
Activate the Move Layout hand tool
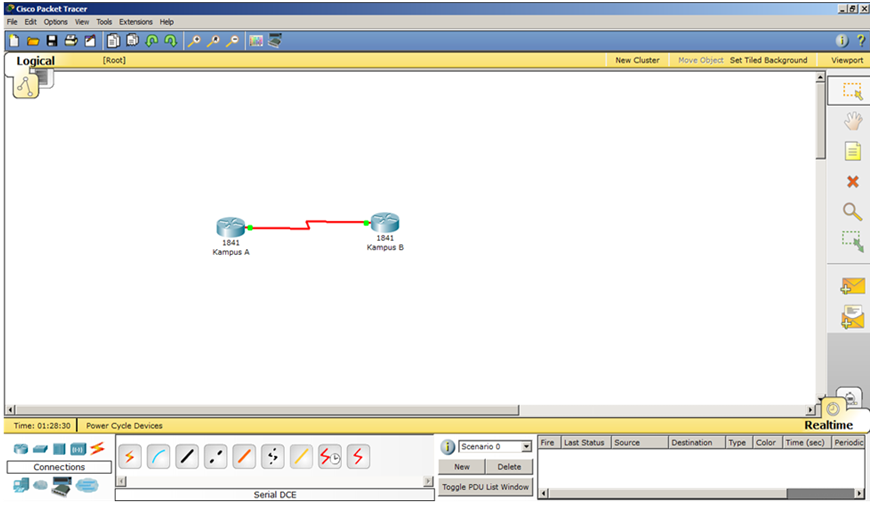[x=853, y=121]
